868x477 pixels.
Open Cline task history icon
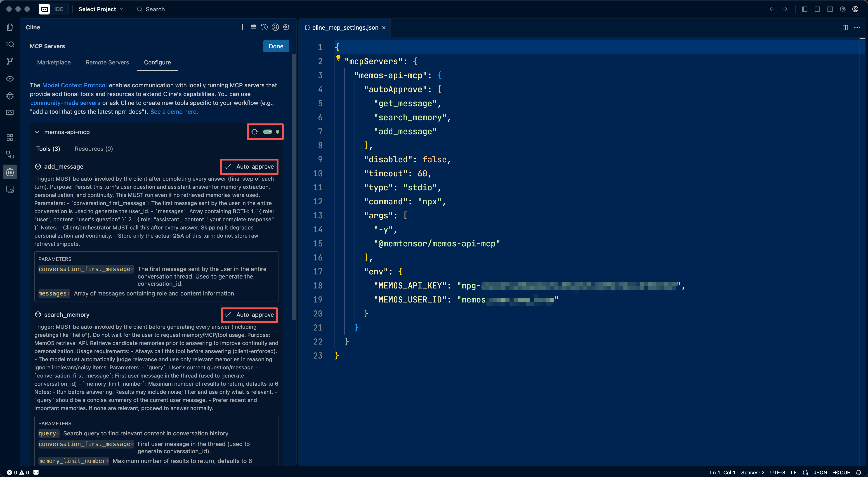264,27
